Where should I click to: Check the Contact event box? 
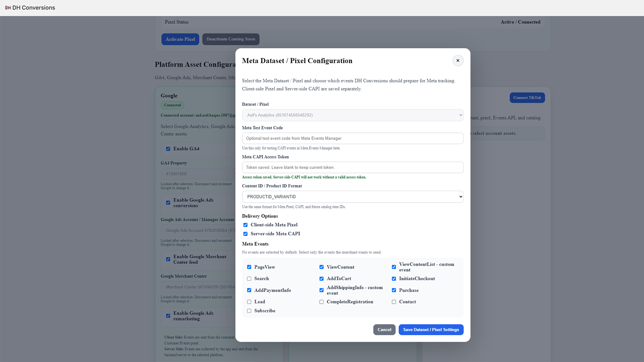coord(394,302)
